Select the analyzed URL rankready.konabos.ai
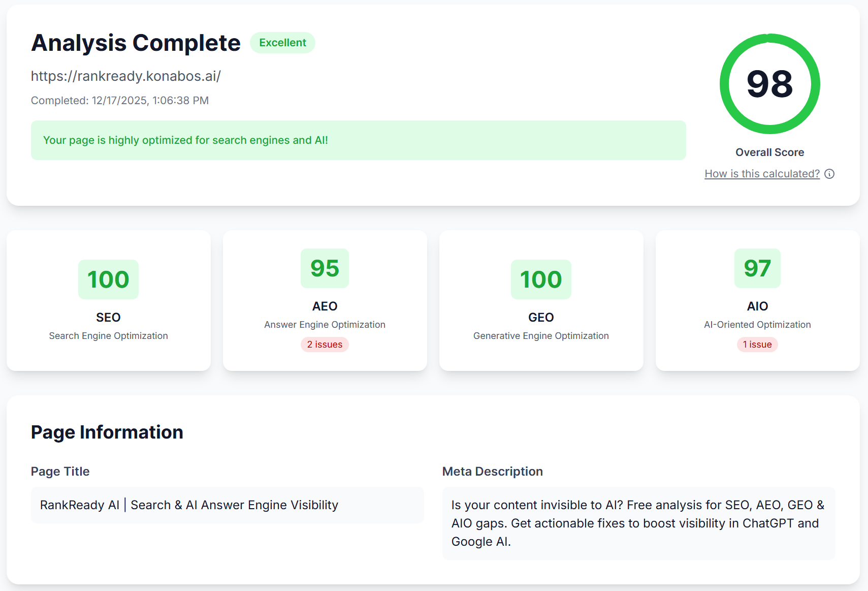 (126, 76)
